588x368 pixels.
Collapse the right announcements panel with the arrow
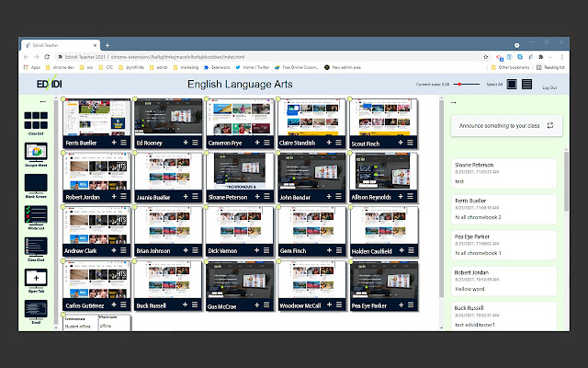454,102
